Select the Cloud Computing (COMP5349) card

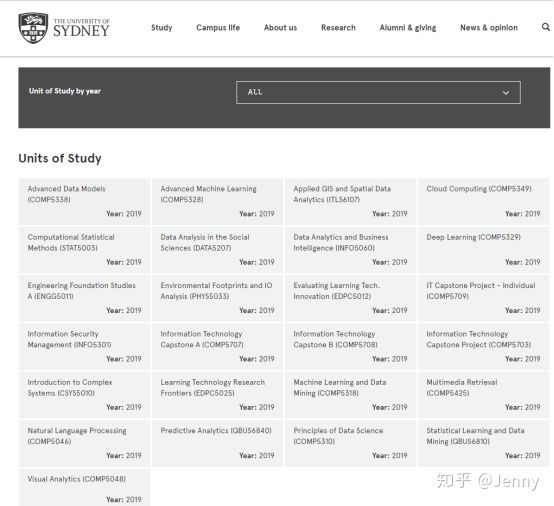483,201
